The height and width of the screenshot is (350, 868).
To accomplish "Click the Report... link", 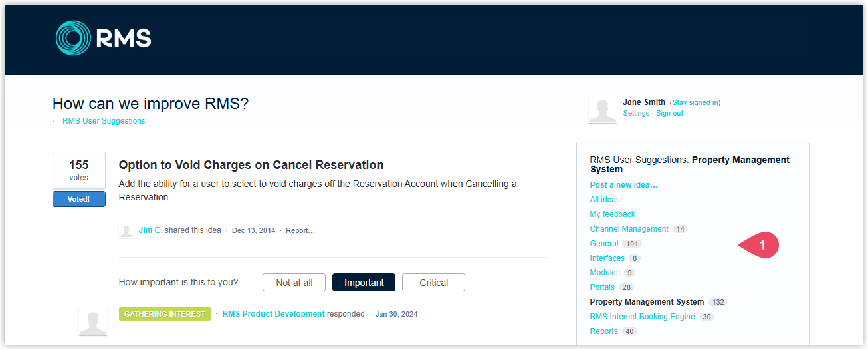I will [x=300, y=230].
